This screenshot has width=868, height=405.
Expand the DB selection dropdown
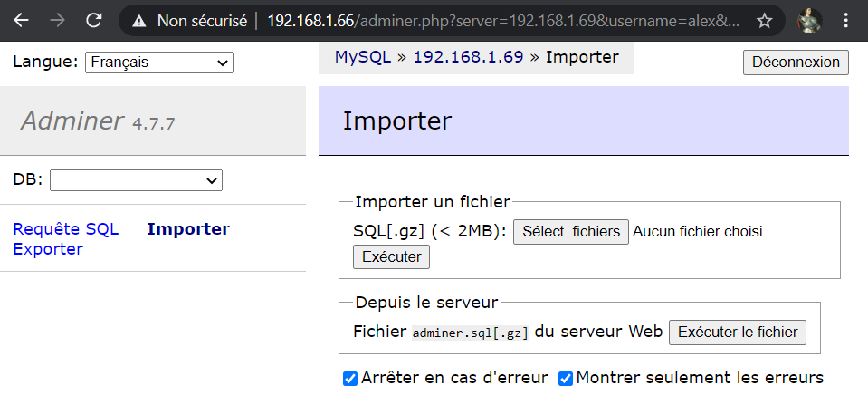coord(136,180)
